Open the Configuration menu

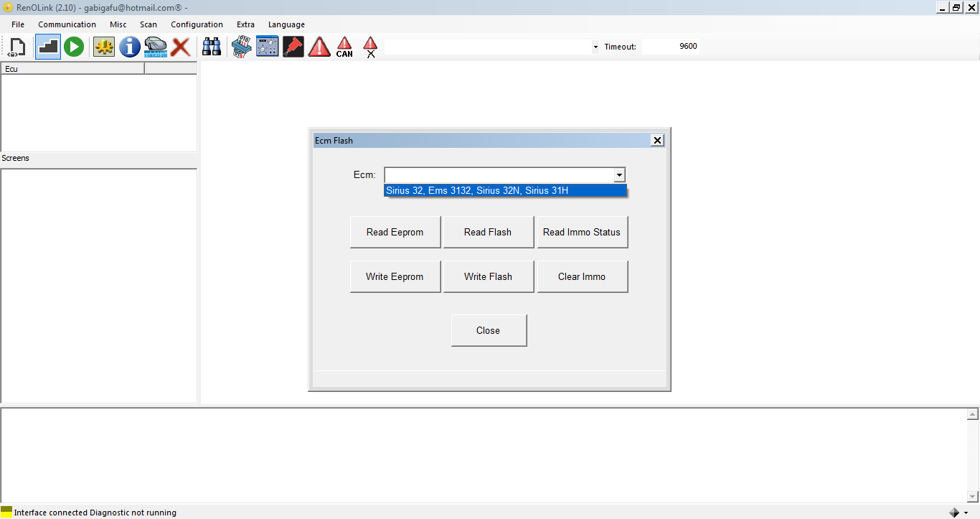(197, 24)
